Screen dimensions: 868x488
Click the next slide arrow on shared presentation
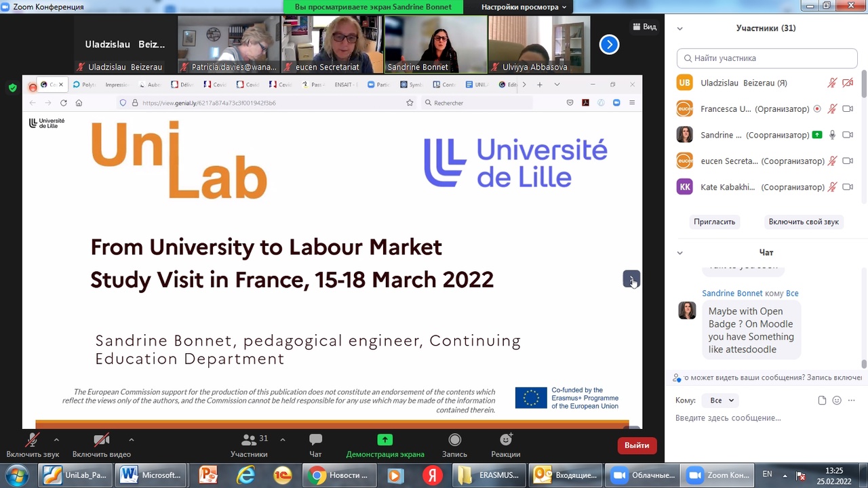631,279
